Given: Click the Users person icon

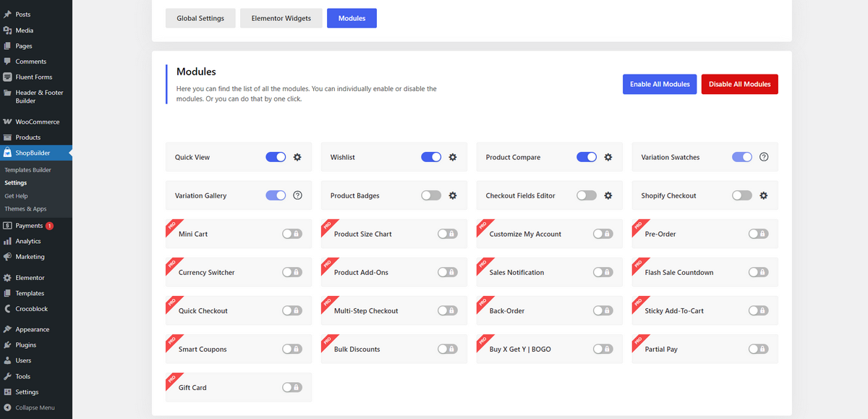Looking at the screenshot, I should (7, 360).
